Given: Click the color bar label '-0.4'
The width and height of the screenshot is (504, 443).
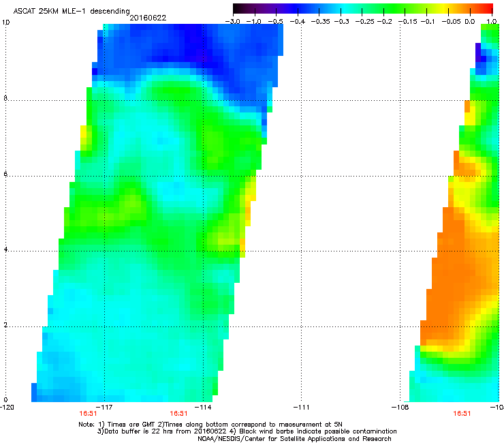Looking at the screenshot, I should click(x=298, y=22).
